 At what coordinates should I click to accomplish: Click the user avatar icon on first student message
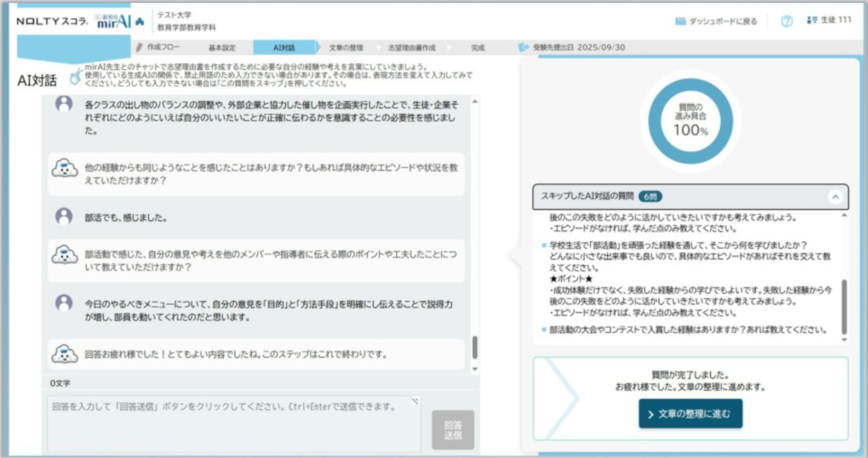[x=64, y=104]
